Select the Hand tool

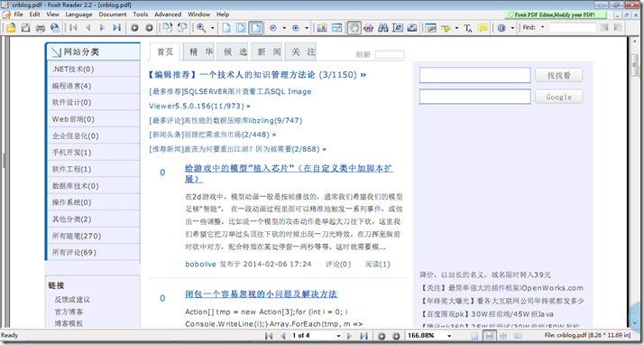(354, 28)
